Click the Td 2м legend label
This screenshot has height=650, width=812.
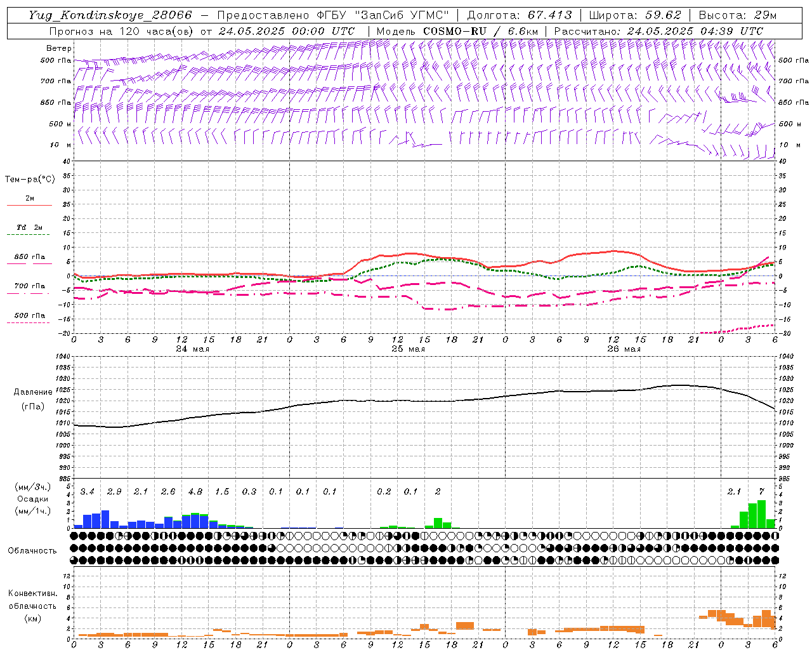point(29,227)
